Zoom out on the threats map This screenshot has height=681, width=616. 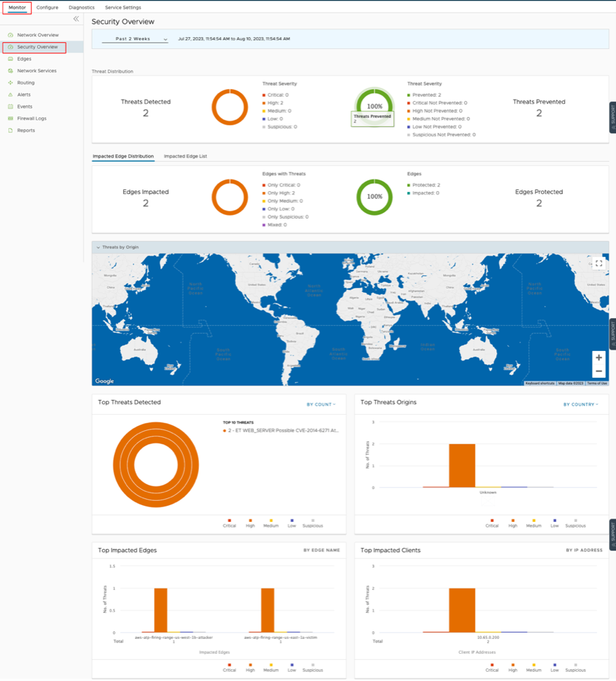coord(598,371)
